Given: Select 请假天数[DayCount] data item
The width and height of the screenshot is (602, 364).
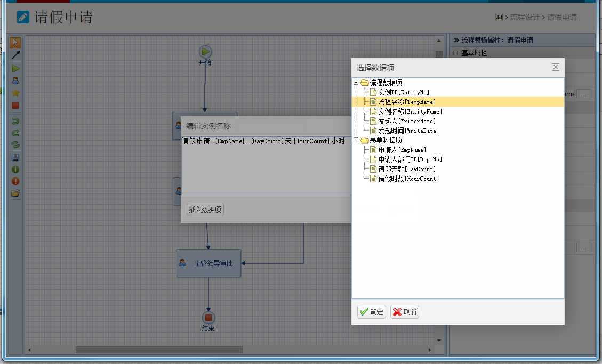Looking at the screenshot, I should (x=407, y=169).
